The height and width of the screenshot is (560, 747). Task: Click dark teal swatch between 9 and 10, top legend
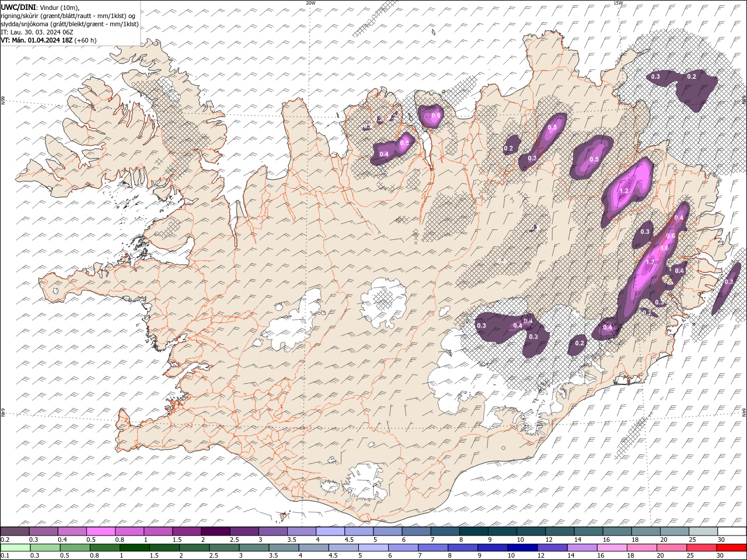[502, 531]
